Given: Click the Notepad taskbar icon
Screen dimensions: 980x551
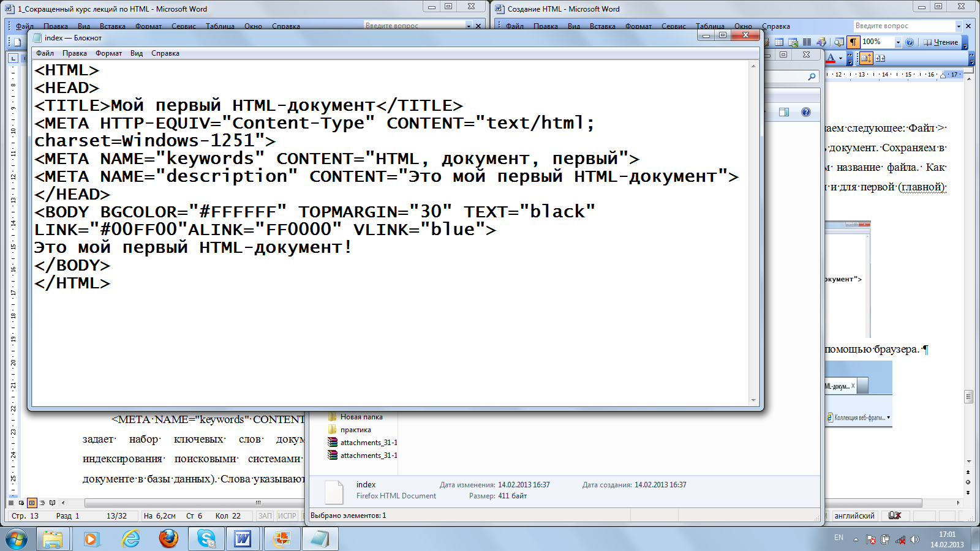Looking at the screenshot, I should click(319, 539).
